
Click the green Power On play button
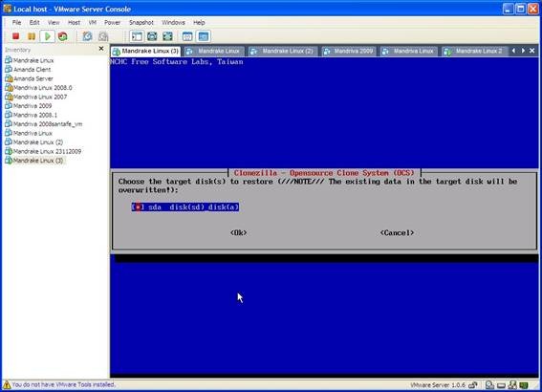[48, 36]
